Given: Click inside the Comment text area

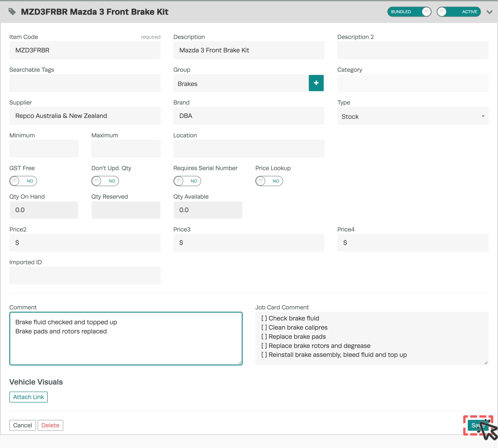Looking at the screenshot, I should point(126,339).
